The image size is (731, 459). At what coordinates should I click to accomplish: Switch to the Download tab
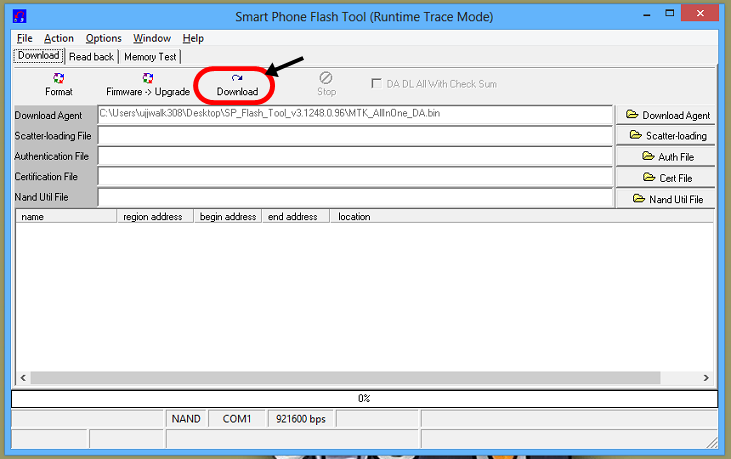point(39,55)
